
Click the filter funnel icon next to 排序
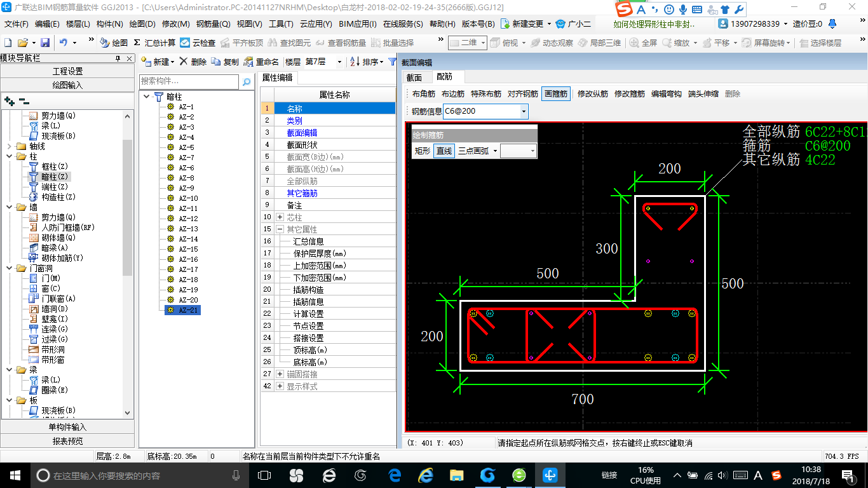tap(392, 62)
